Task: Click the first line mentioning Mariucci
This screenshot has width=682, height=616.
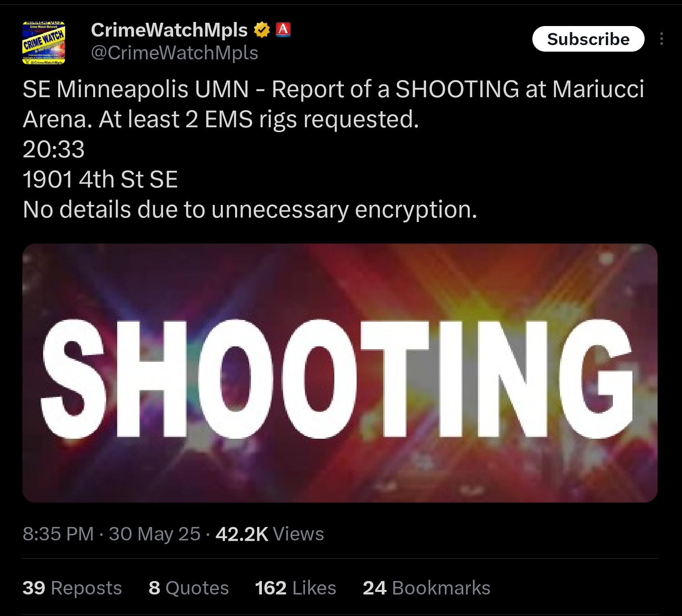Action: pos(333,89)
